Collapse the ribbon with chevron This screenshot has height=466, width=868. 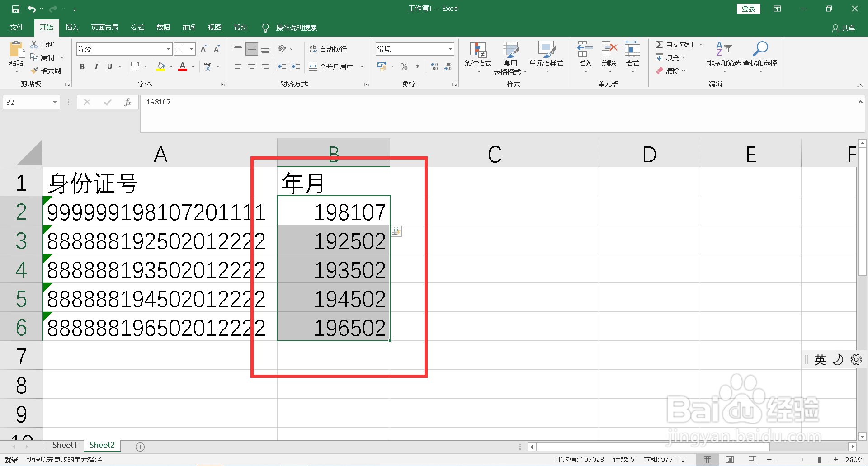tap(860, 85)
